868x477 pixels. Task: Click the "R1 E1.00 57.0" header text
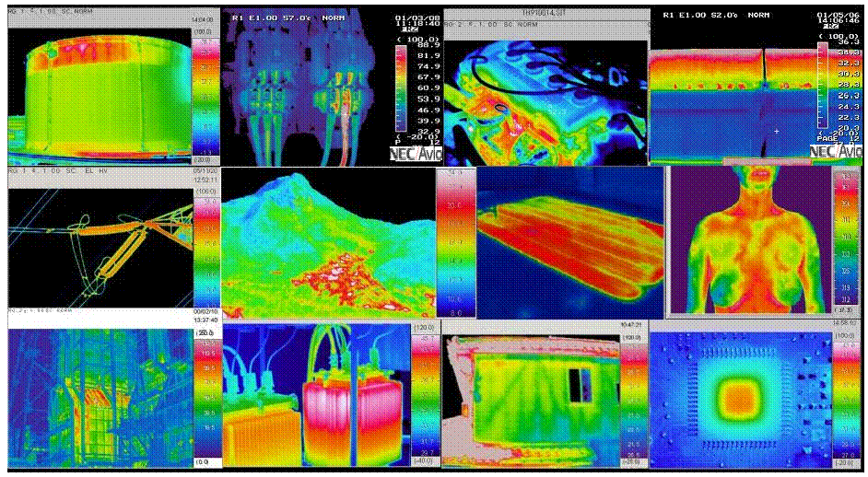click(x=271, y=17)
